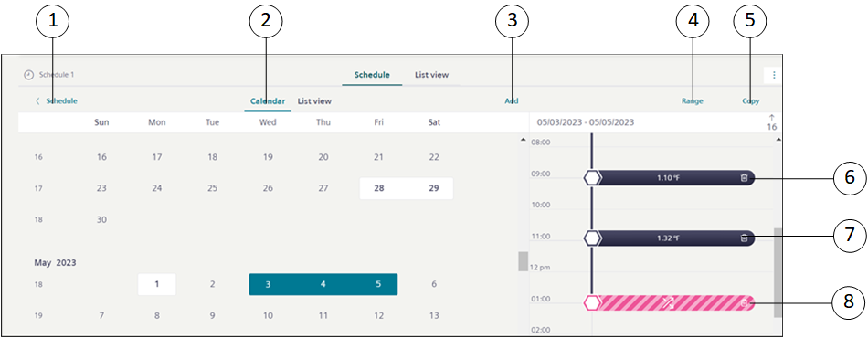This screenshot has height=338, width=868.
Task: Click shuffle icon on pink striped bar
Action: (x=668, y=302)
